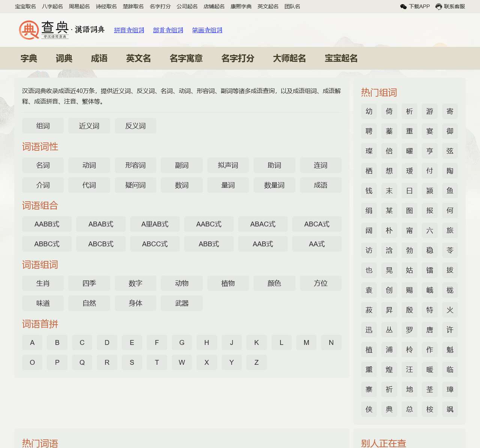Click the 联系客服 headset icon
480x448 pixels.
(x=438, y=6)
